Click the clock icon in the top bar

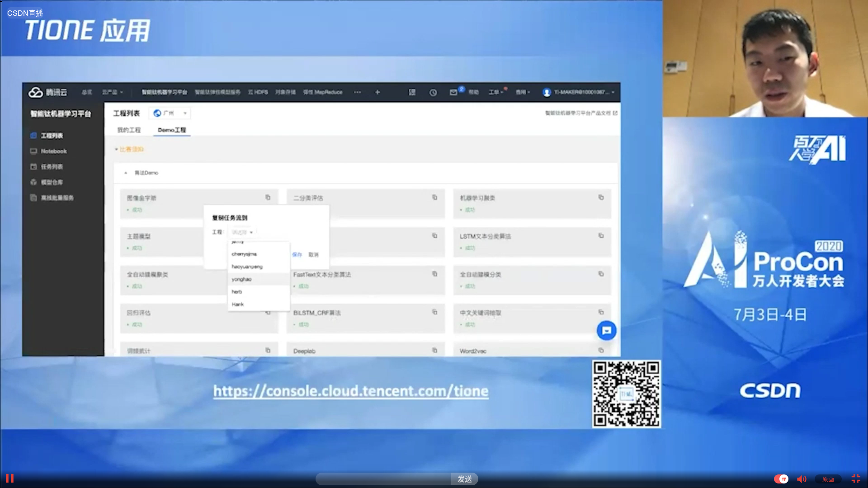tap(433, 92)
